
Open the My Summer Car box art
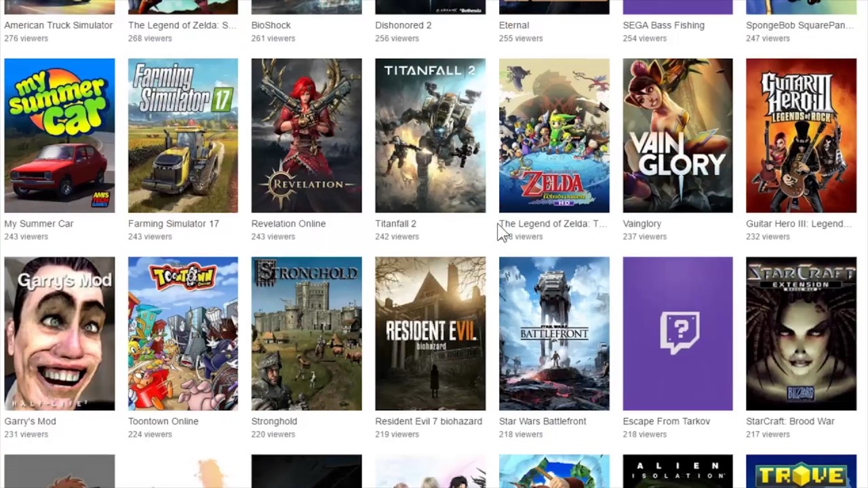tap(60, 136)
